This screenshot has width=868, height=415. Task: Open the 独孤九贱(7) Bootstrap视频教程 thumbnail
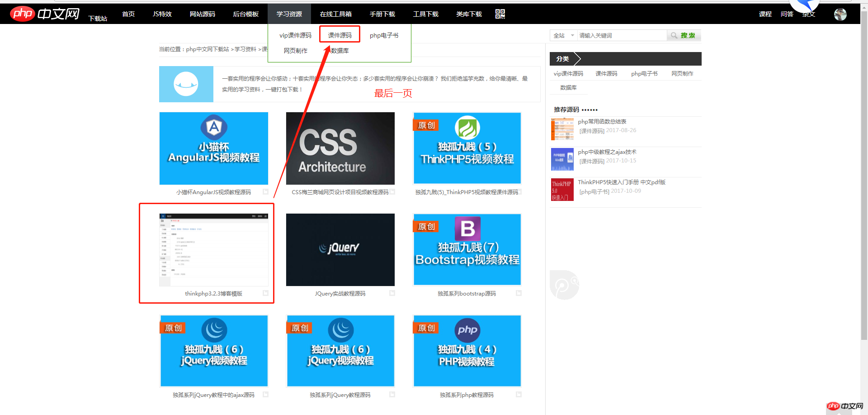point(467,250)
